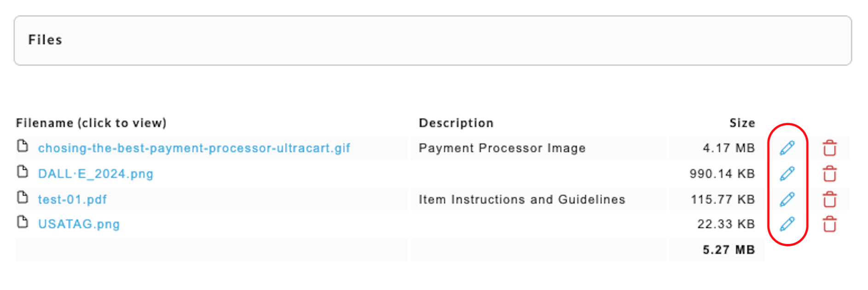Remove USATAG.png with the trash icon
868x290 pixels.
829,224
